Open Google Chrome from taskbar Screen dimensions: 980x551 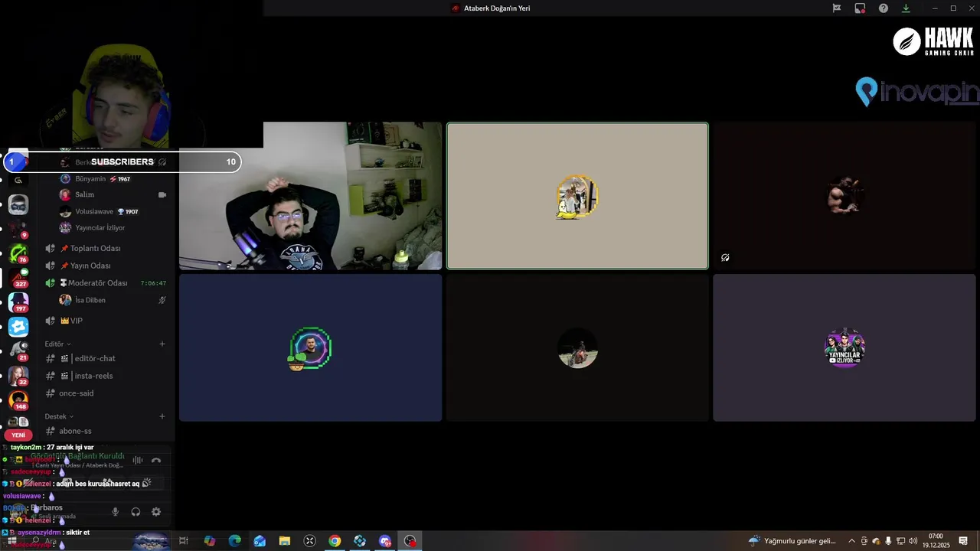tap(335, 541)
